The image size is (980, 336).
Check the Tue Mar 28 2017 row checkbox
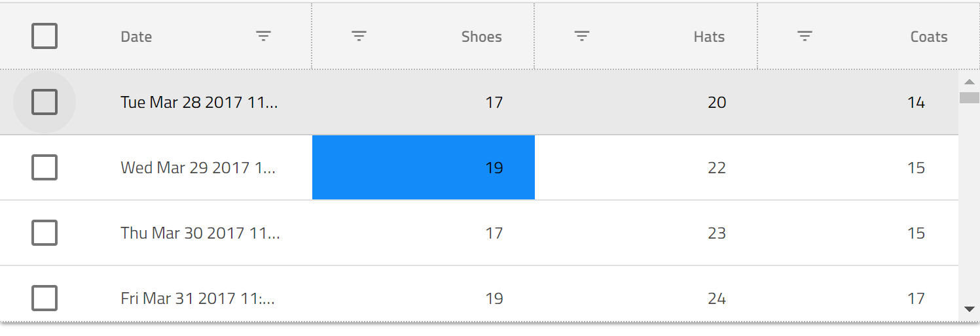coord(45,102)
